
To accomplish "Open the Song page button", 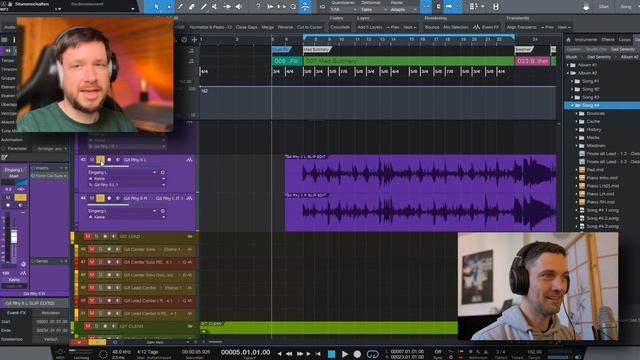I will click(x=626, y=7).
